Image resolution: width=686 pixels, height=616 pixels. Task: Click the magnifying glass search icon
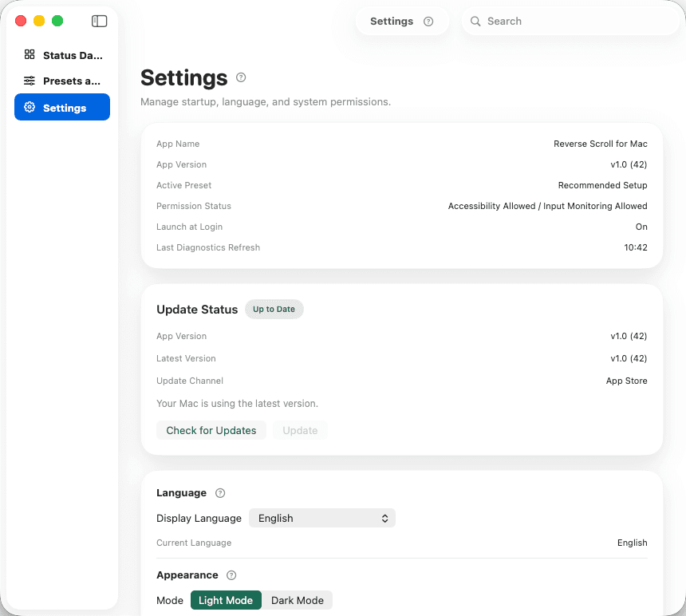point(475,21)
